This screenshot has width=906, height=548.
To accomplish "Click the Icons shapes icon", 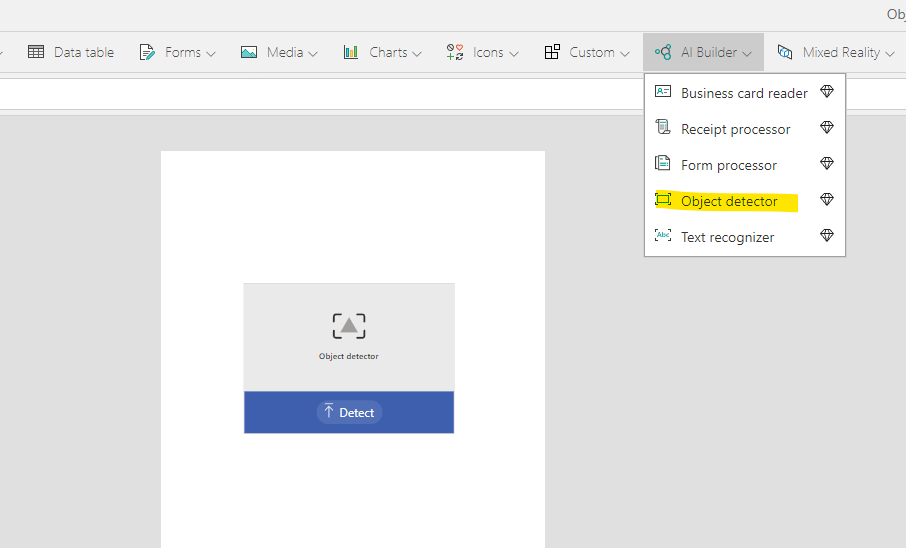I will click(455, 52).
